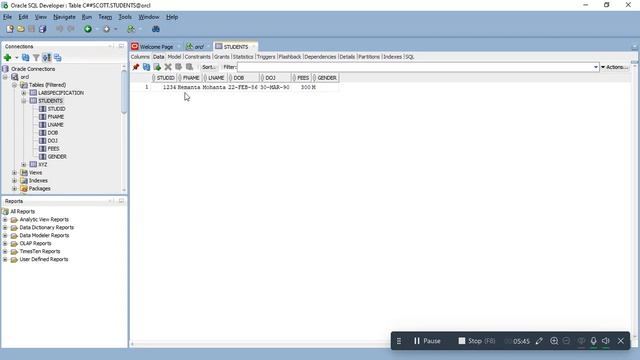Open the Back button history dropdown arrow
This screenshot has height=360, width=640.
tap(97, 29)
